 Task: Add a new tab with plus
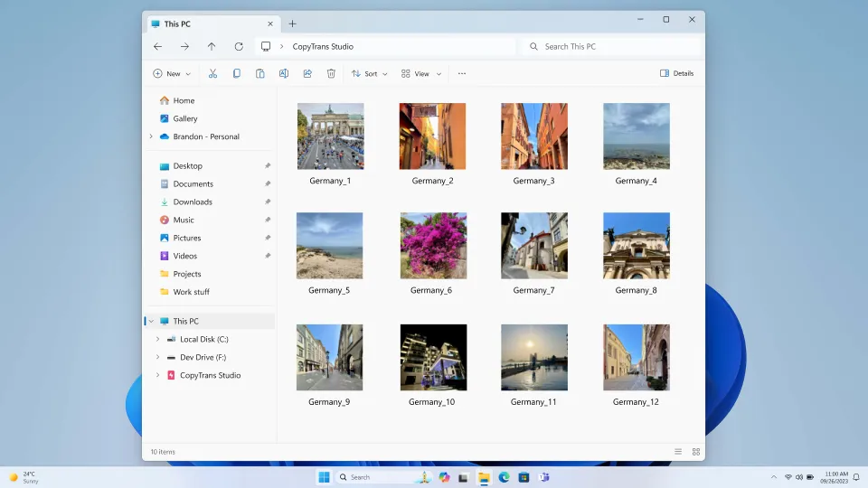click(x=292, y=23)
